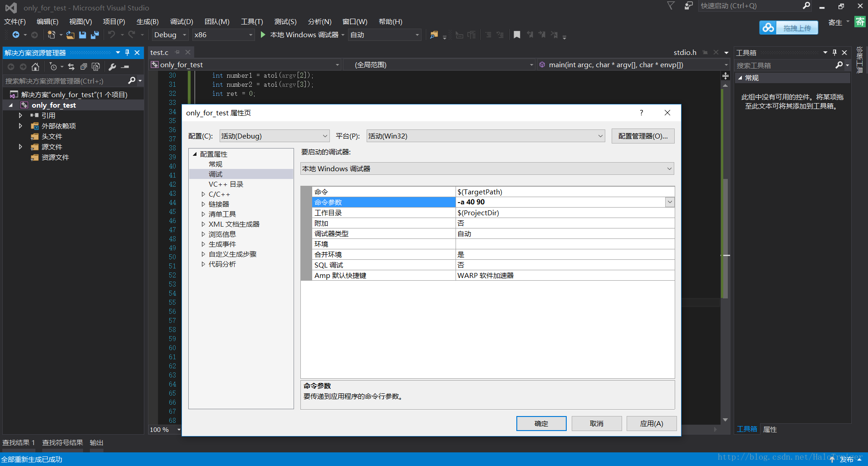
Task: Expand the C/C++ property node
Action: [203, 194]
